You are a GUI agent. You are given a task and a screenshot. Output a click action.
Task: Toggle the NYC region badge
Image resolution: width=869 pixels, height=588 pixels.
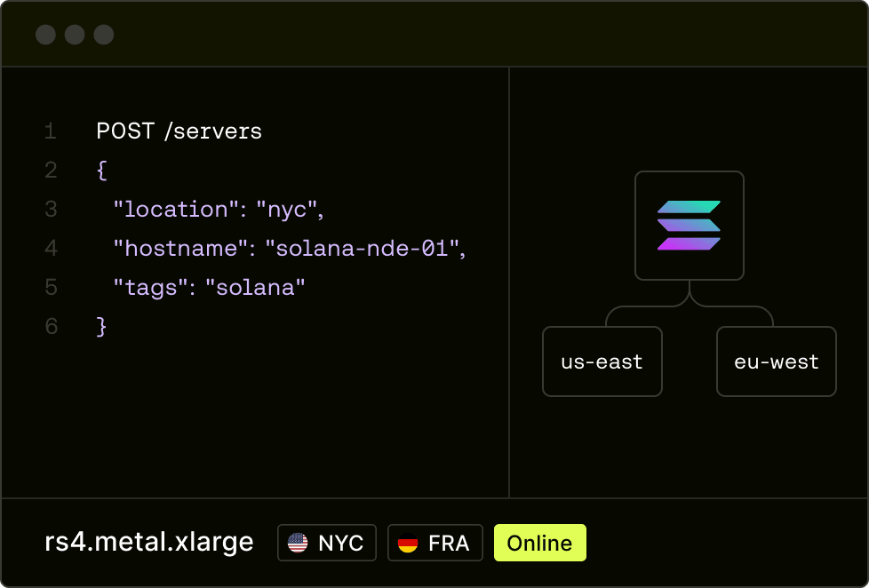pyautogui.click(x=326, y=542)
